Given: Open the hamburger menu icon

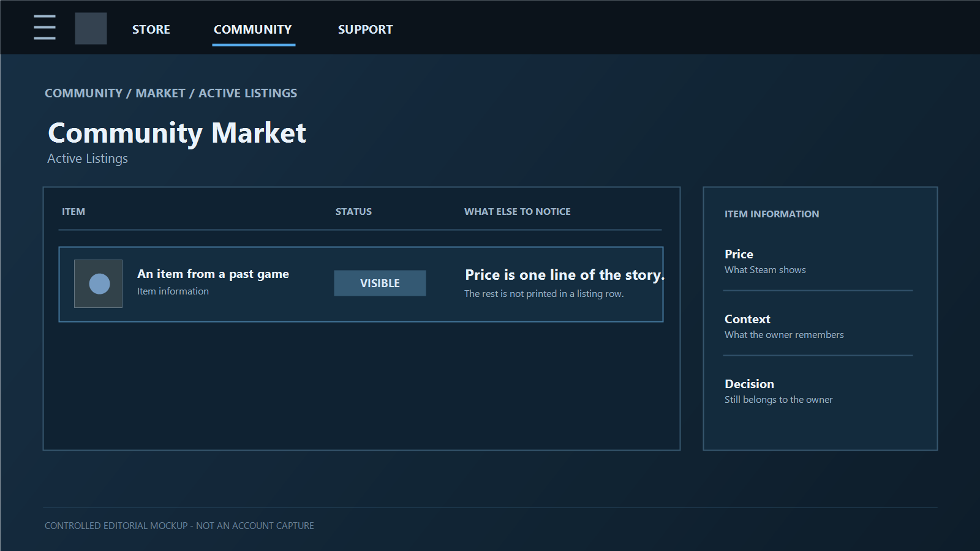Looking at the screenshot, I should [x=45, y=28].
